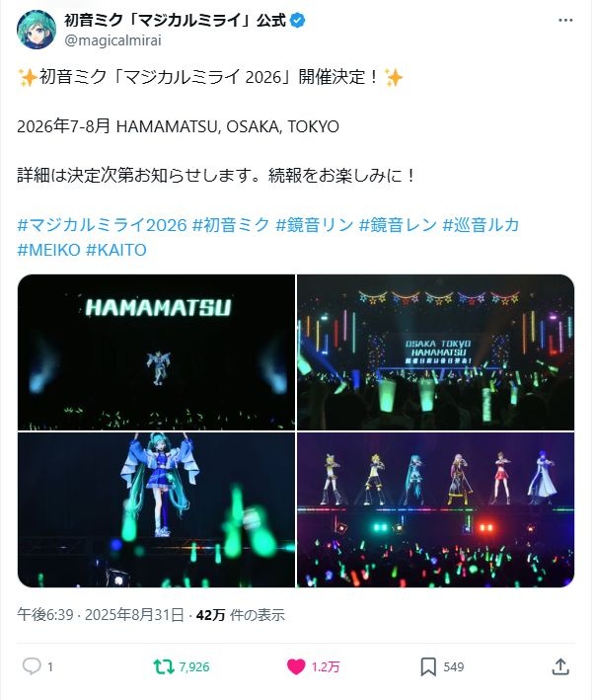This screenshot has height=700, width=595.
Task: Open hashtag #KAITO
Action: (x=116, y=250)
